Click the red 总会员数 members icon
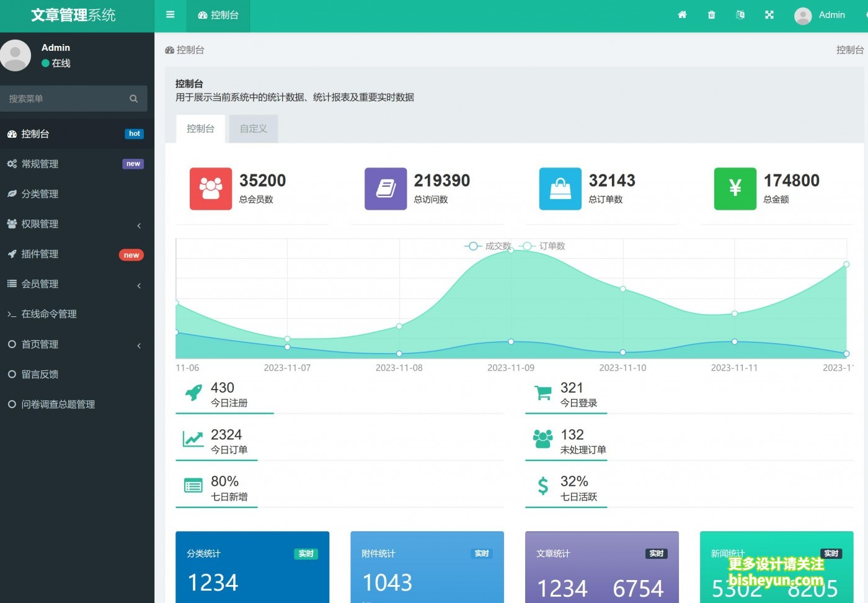This screenshot has height=603, width=868. pos(211,189)
